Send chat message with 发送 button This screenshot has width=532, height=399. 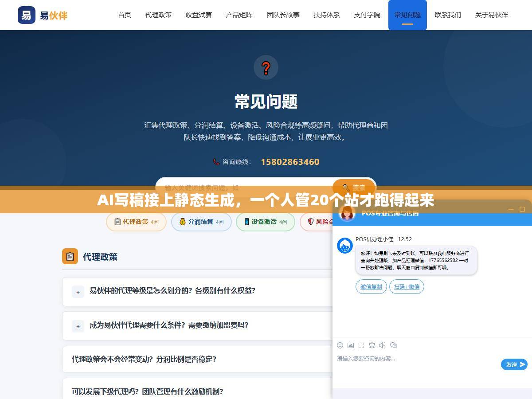pos(514,364)
